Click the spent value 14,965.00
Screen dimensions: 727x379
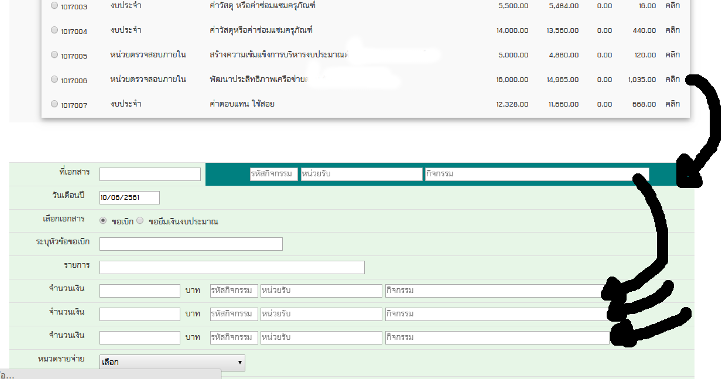click(562, 79)
